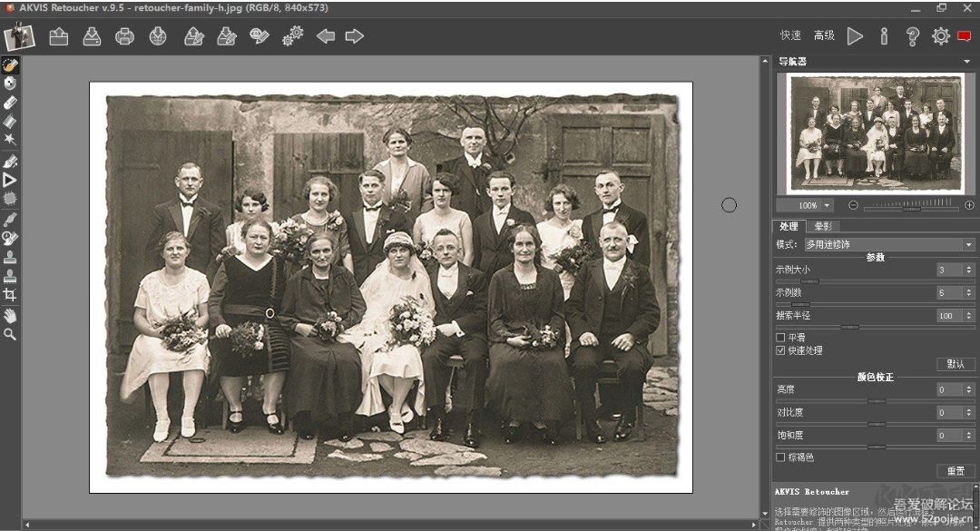Click the 默认 button
This screenshot has height=531, width=980.
[x=955, y=364]
